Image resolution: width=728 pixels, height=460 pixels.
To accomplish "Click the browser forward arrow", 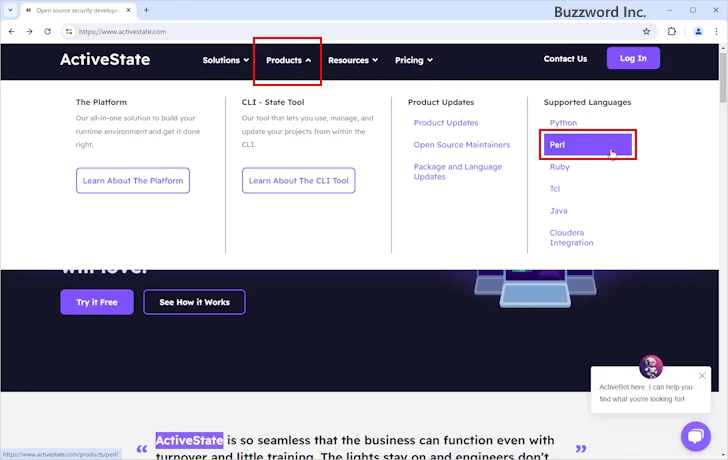I will (x=29, y=32).
